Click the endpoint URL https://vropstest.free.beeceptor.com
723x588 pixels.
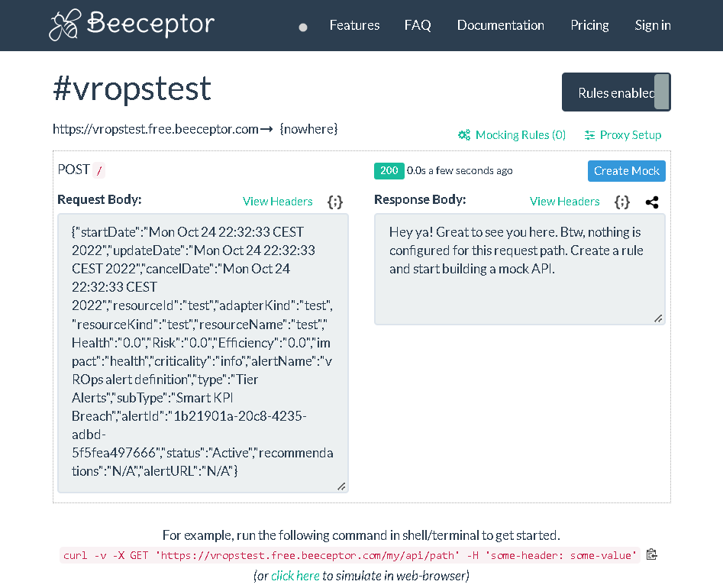tap(156, 129)
